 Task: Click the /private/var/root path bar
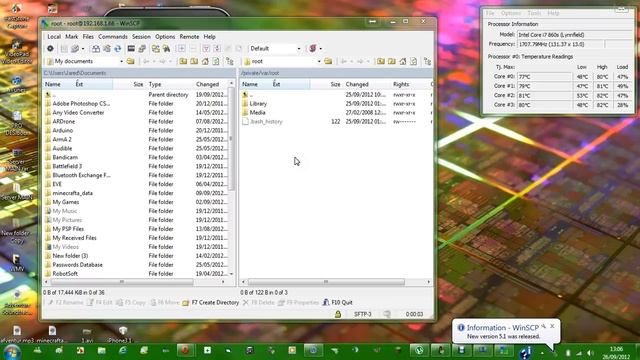336,73
